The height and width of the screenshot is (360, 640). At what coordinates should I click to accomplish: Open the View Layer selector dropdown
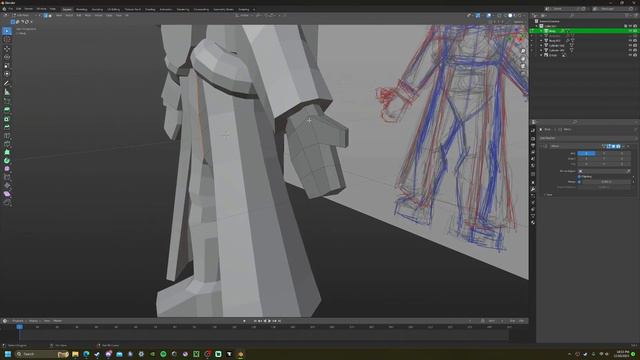point(597,9)
